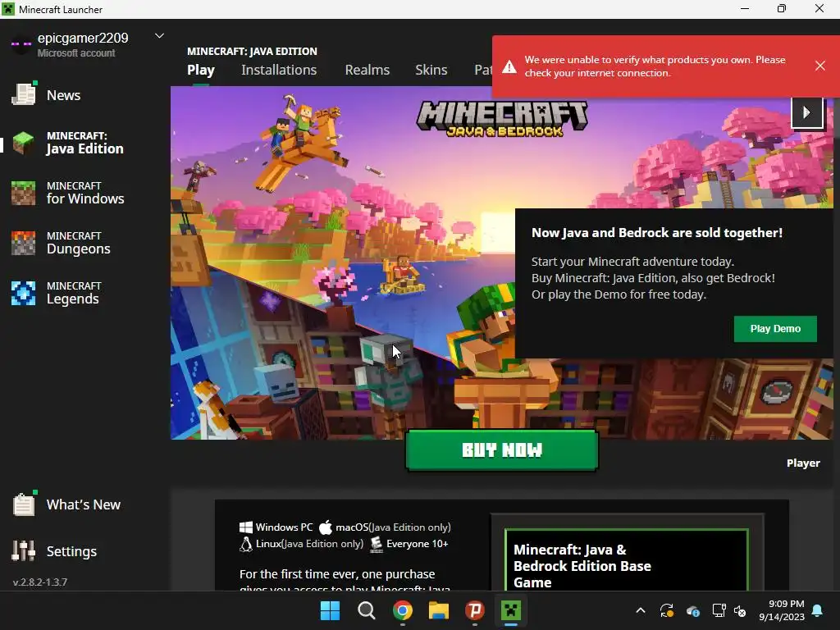Open network display tray icon

[719, 610]
